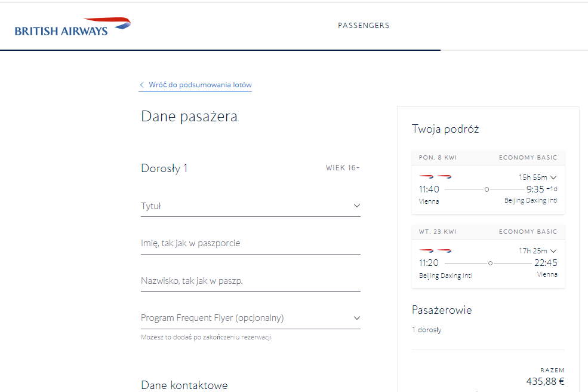Click the total price 435,88 €
Viewport: 588px width, 392px height.
click(x=545, y=381)
